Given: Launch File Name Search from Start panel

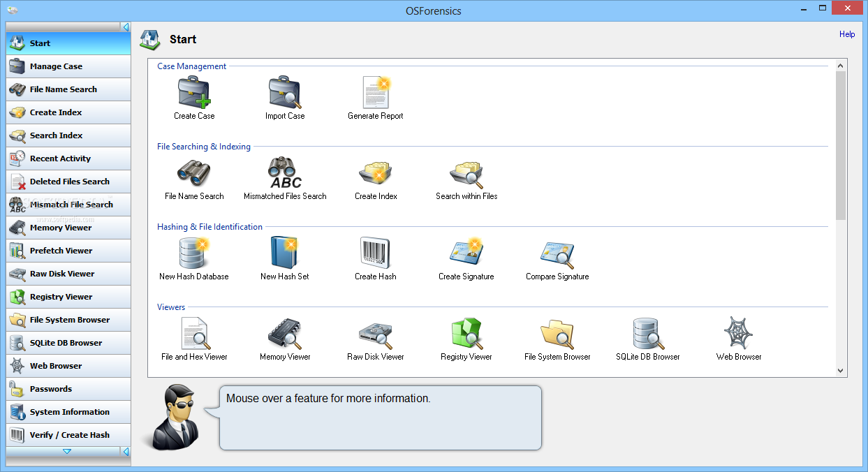Looking at the screenshot, I should click(x=194, y=172).
